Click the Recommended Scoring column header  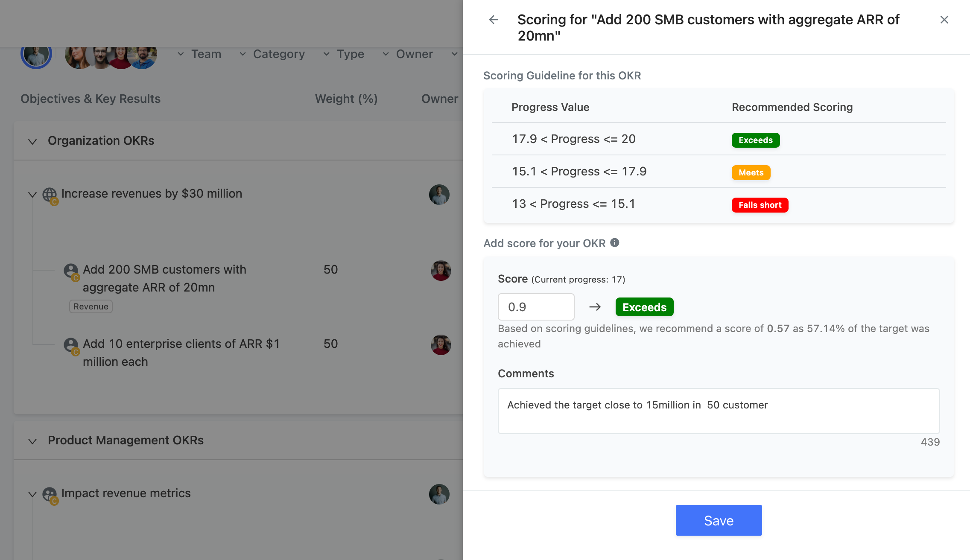point(792,107)
